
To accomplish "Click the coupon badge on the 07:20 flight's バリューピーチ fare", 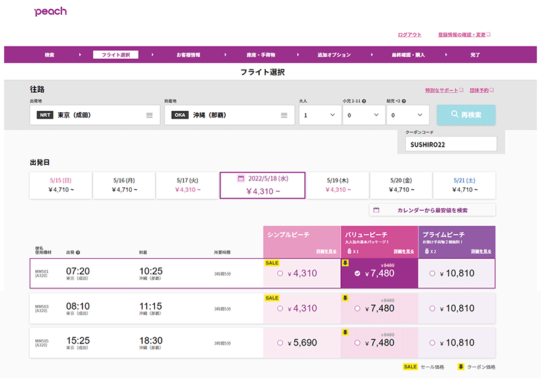I will 345,263.
